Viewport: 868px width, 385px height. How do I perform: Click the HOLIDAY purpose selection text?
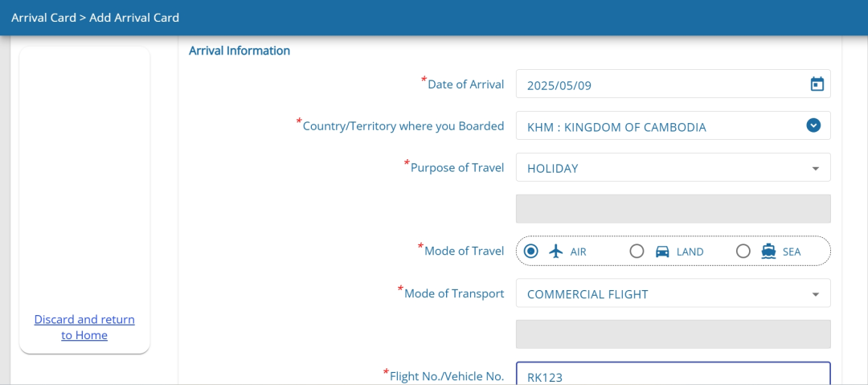[552, 169]
